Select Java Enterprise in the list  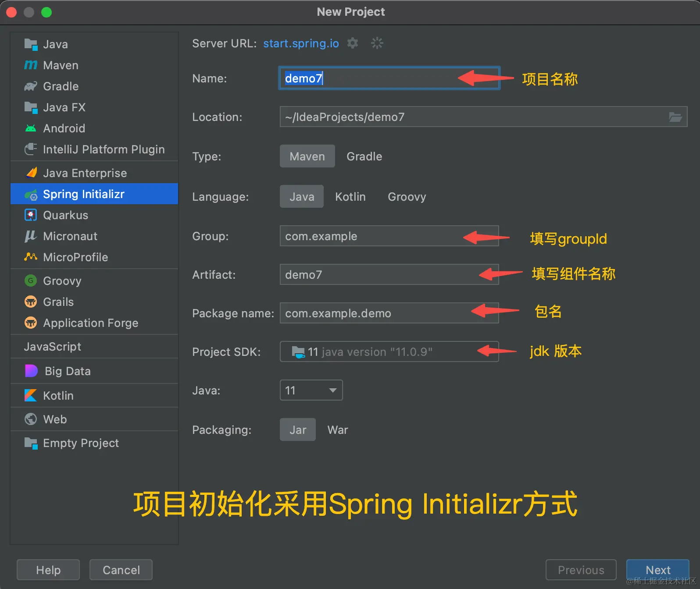tap(94, 173)
